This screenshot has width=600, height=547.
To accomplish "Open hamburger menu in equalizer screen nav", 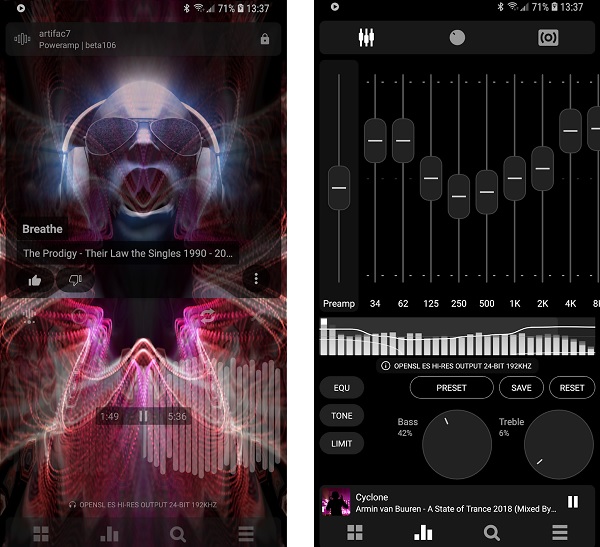I will tap(559, 532).
